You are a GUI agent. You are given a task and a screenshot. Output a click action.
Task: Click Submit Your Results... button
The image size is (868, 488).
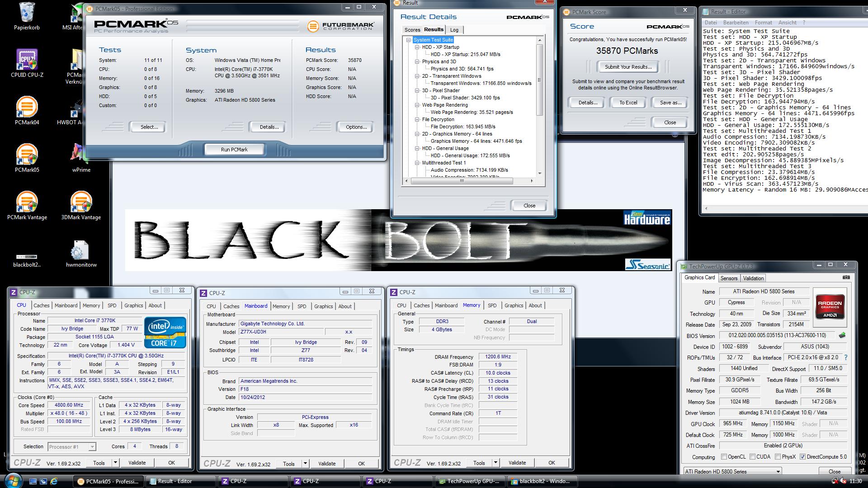pyautogui.click(x=628, y=67)
